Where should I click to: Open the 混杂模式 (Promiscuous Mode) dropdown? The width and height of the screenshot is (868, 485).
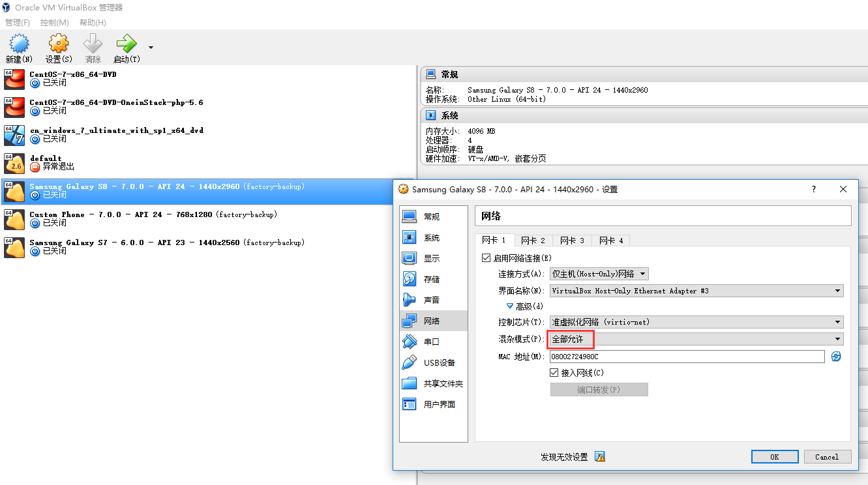click(x=695, y=339)
